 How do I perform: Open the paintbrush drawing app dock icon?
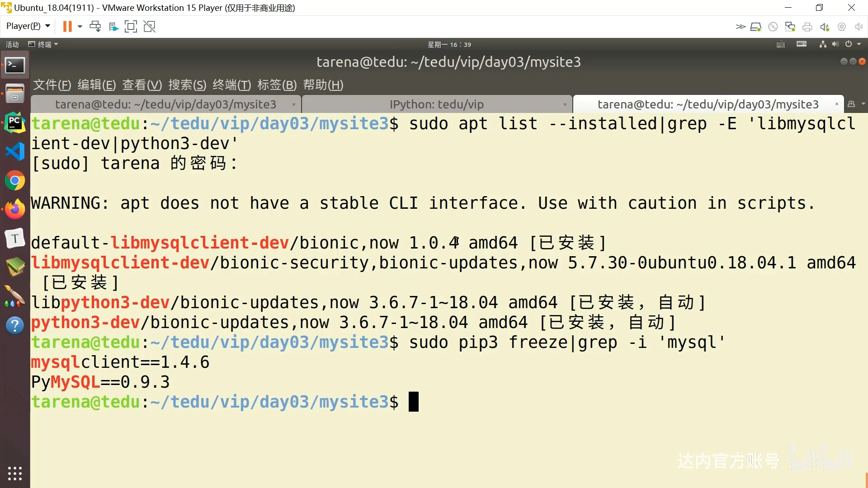pyautogui.click(x=15, y=296)
